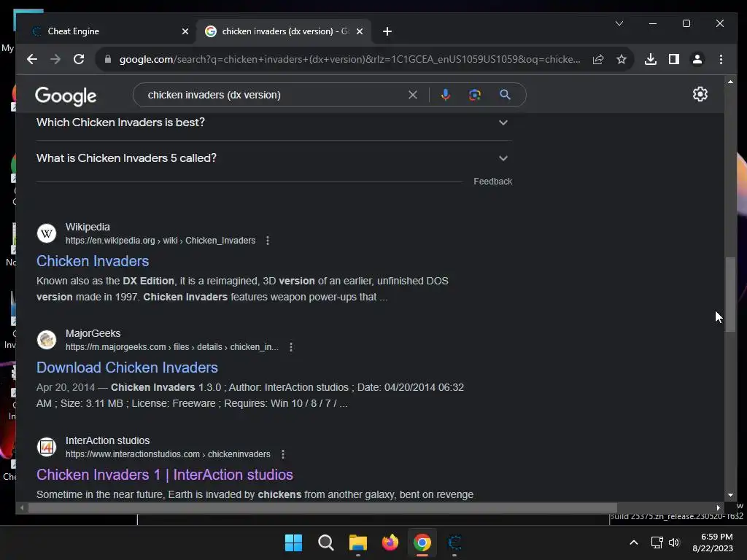This screenshot has width=747, height=560.
Task: Click the horizontal scrollbar thumb
Action: tap(322, 508)
